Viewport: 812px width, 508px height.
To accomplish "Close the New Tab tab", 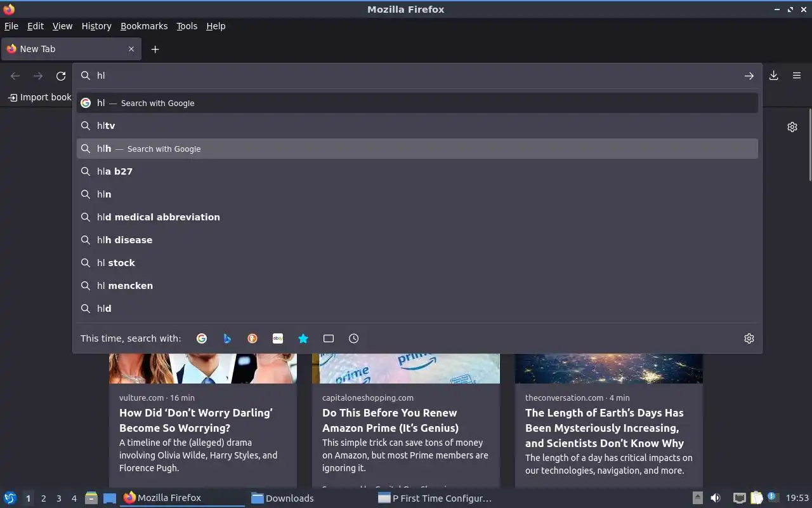I will pyautogui.click(x=131, y=49).
